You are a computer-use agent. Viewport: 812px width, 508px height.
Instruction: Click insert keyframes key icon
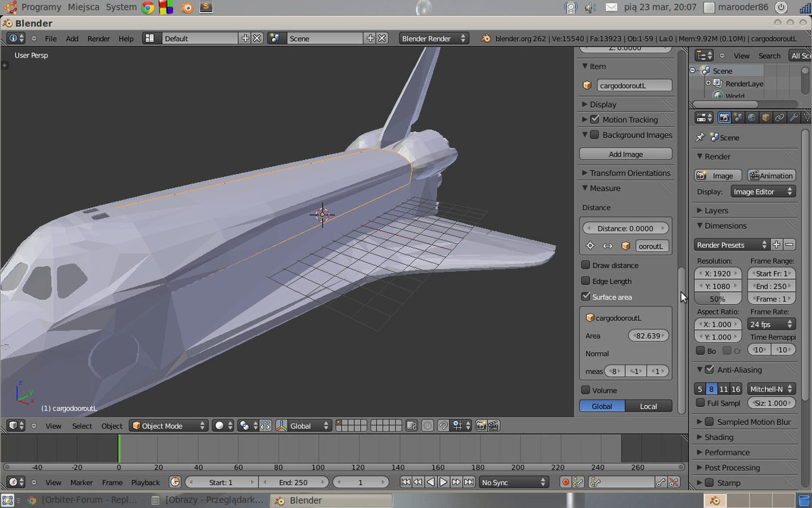coord(661,482)
